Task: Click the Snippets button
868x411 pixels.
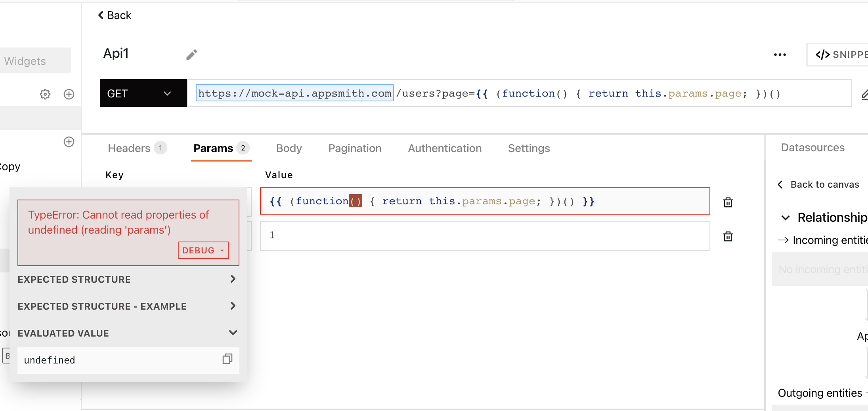Action: pyautogui.click(x=837, y=55)
